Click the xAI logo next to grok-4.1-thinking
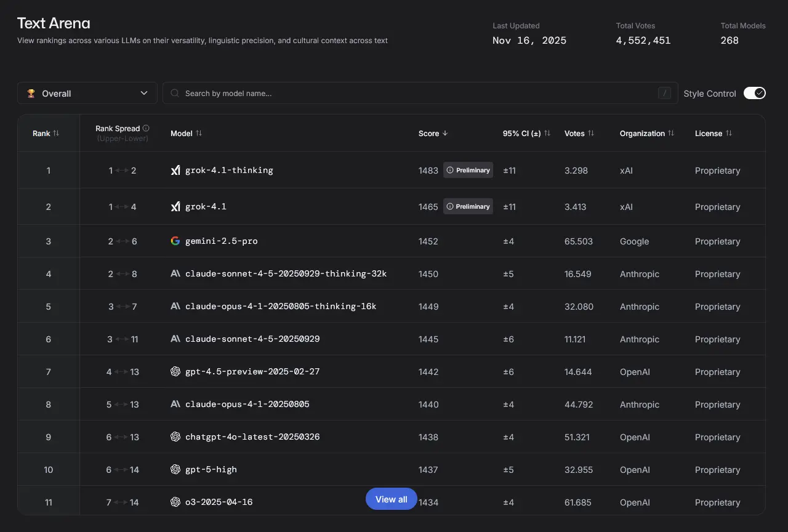 [175, 171]
